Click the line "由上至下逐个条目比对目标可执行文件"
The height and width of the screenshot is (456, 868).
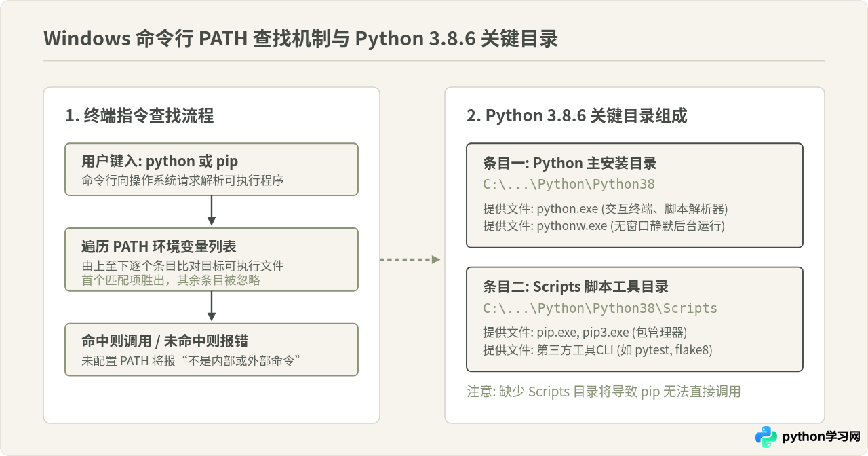tap(182, 266)
